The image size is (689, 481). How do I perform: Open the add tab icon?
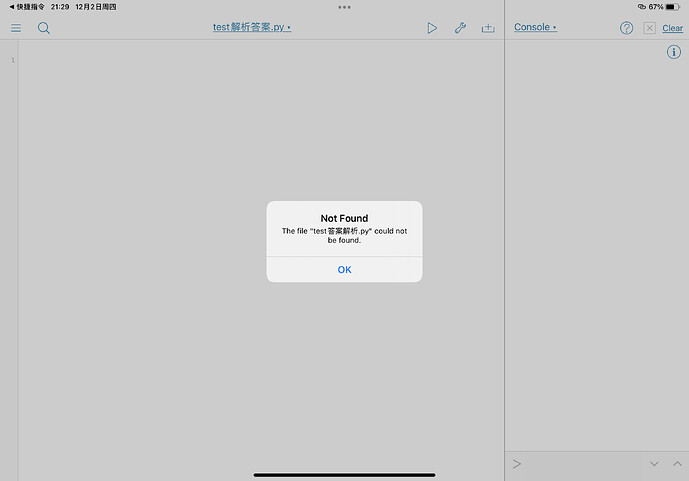488,28
